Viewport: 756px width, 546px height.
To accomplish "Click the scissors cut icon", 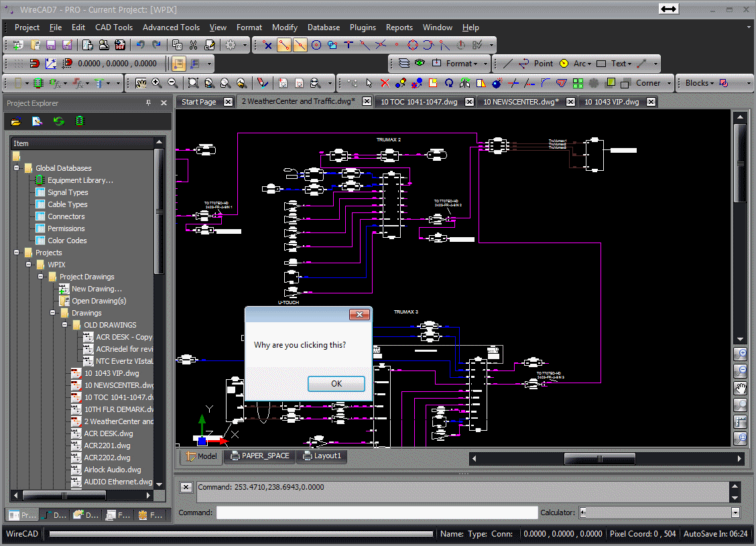I will 193,45.
